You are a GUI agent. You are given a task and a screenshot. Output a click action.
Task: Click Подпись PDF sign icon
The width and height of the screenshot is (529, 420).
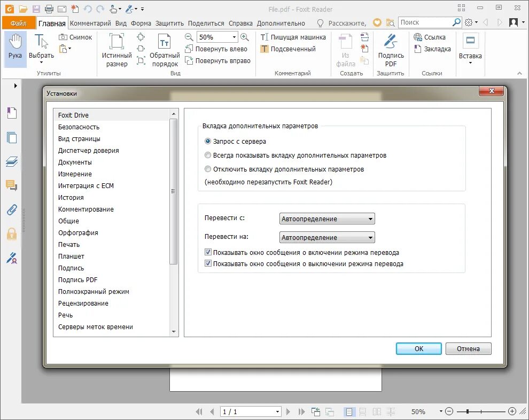[391, 50]
